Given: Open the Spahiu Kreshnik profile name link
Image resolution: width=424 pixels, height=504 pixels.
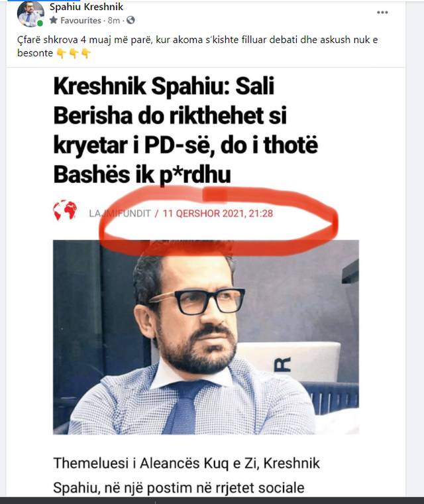Looking at the screenshot, I should (x=86, y=7).
